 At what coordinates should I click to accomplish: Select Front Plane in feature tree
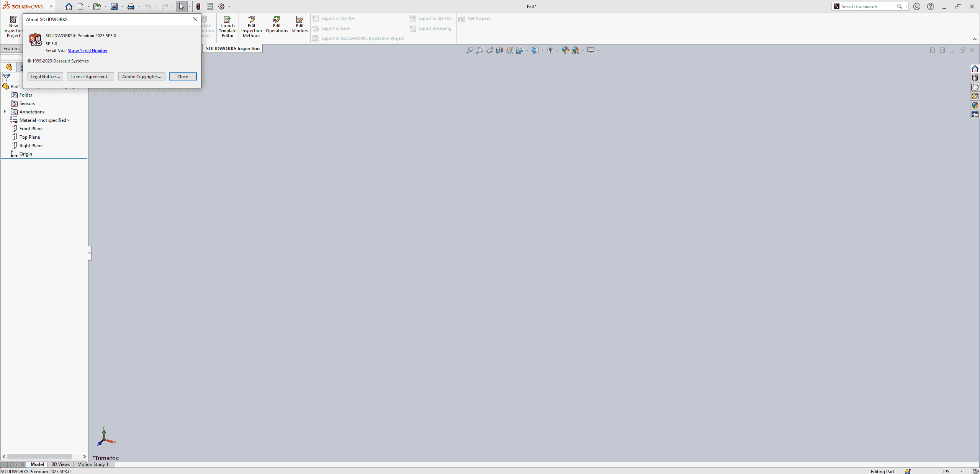tap(31, 129)
